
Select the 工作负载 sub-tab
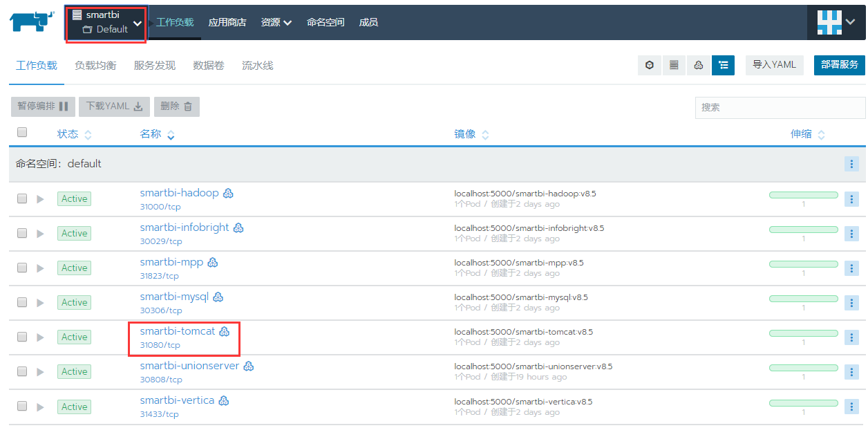click(37, 66)
